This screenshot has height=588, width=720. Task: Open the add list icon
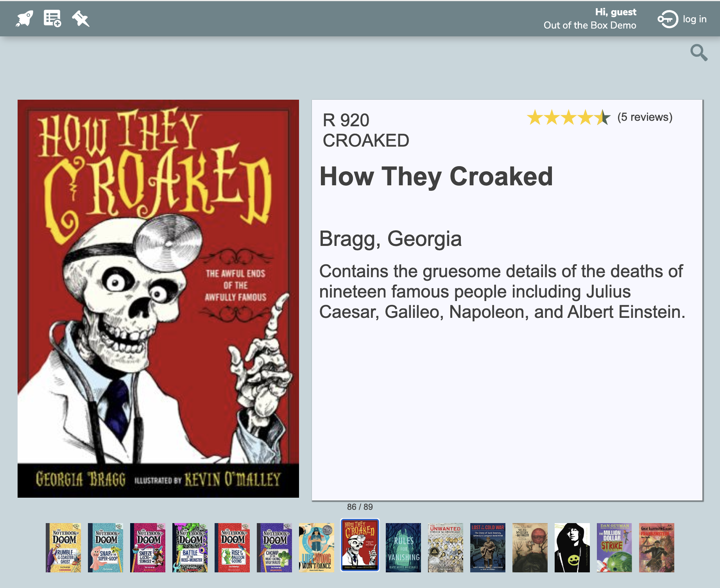(52, 18)
